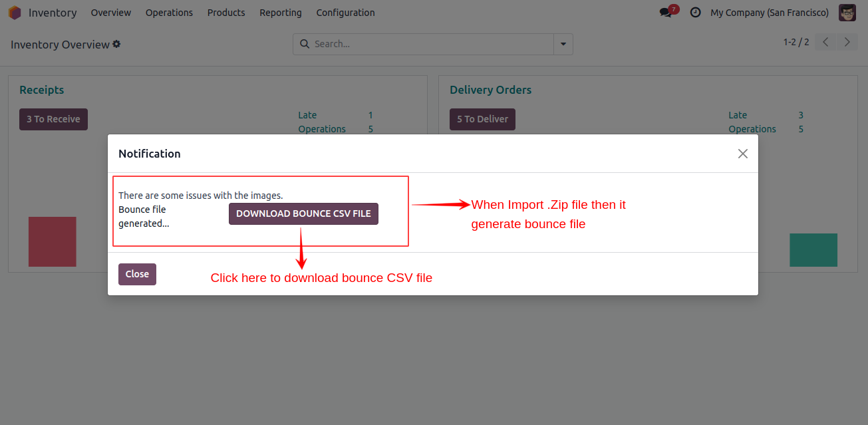Expand the search options dropdown arrow
Image resolution: width=868 pixels, height=425 pixels.
pos(563,44)
